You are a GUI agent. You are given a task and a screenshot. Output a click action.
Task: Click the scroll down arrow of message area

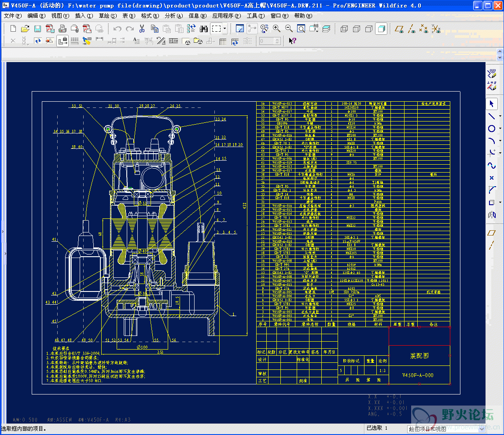(500, 58)
